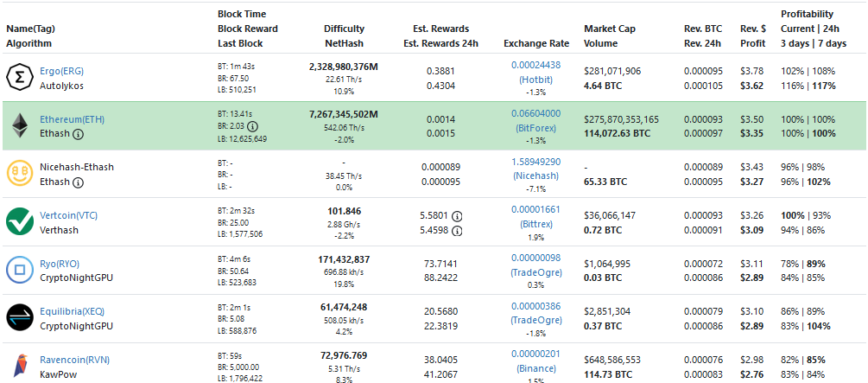Click info icon beside Ethereum block reward 2.03

(253, 126)
